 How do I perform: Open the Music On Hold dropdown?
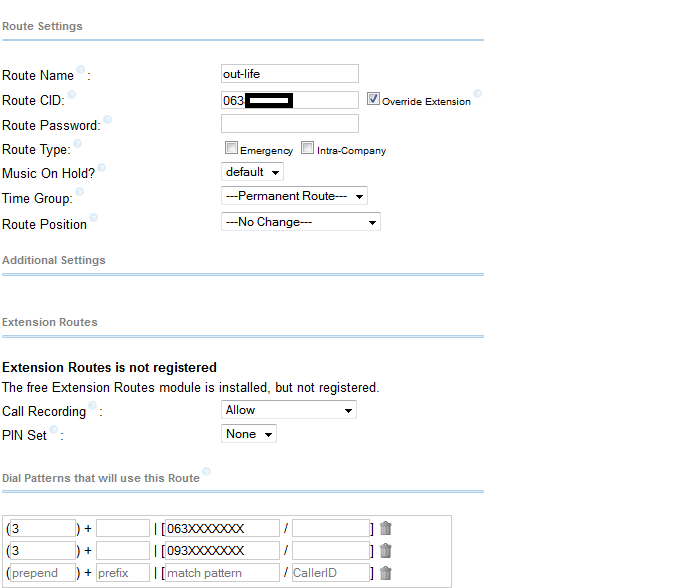coord(252,172)
